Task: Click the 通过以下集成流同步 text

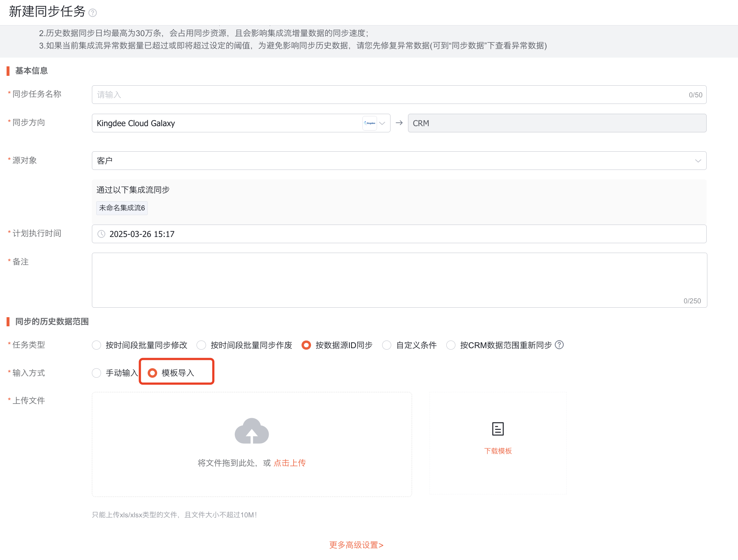Action: (x=133, y=190)
